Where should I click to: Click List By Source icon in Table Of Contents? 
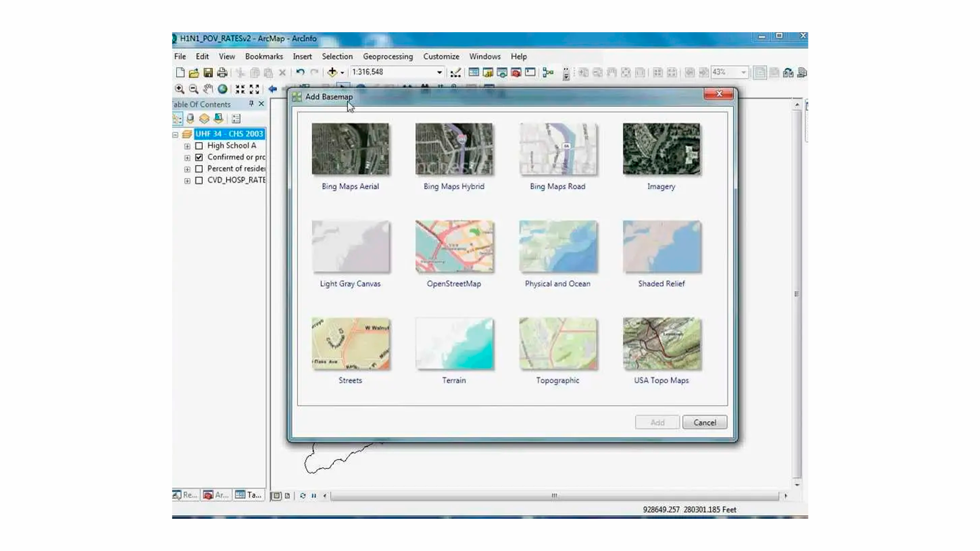[190, 119]
